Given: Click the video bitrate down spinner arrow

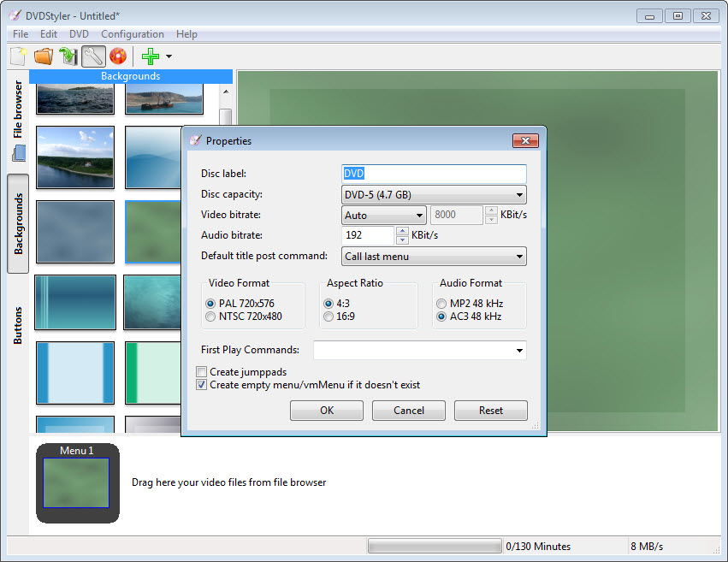Looking at the screenshot, I should (x=491, y=220).
